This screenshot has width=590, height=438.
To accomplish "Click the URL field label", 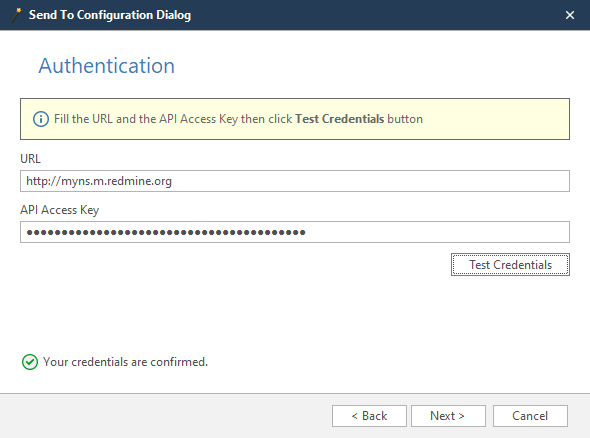I will point(30,159).
